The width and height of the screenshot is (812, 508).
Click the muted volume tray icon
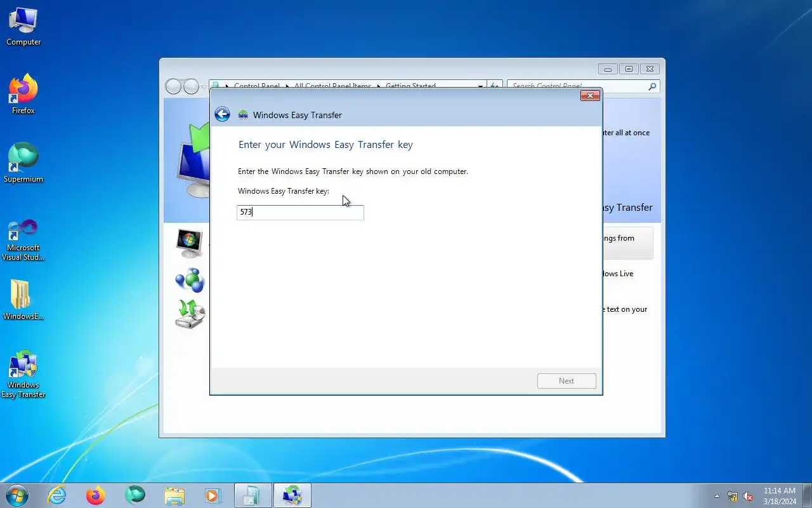[748, 496]
